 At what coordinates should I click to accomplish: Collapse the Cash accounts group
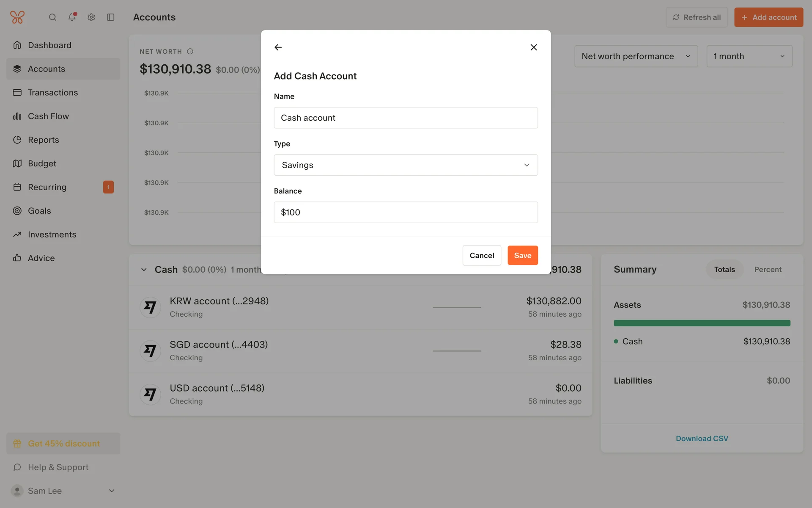point(144,270)
